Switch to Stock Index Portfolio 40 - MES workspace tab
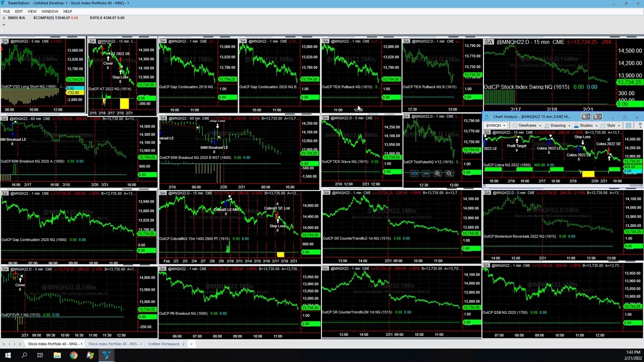The height and width of the screenshot is (362, 644). click(115, 344)
